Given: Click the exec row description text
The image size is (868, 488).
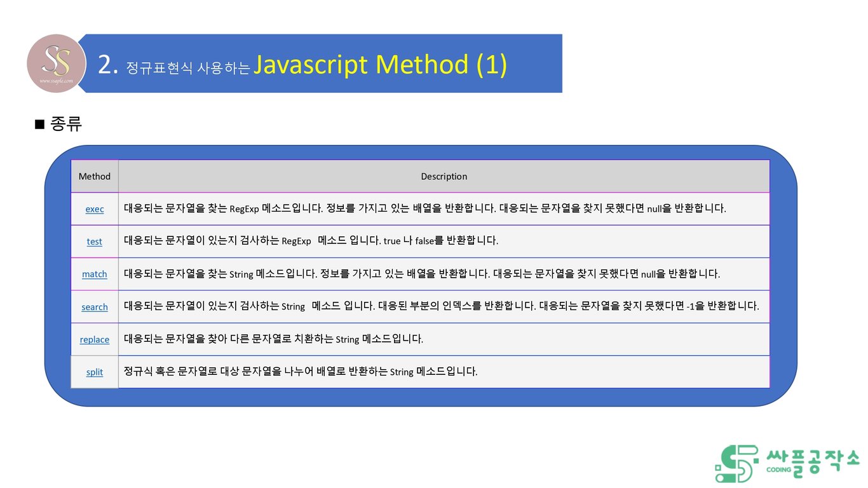Looking at the screenshot, I should click(426, 208).
